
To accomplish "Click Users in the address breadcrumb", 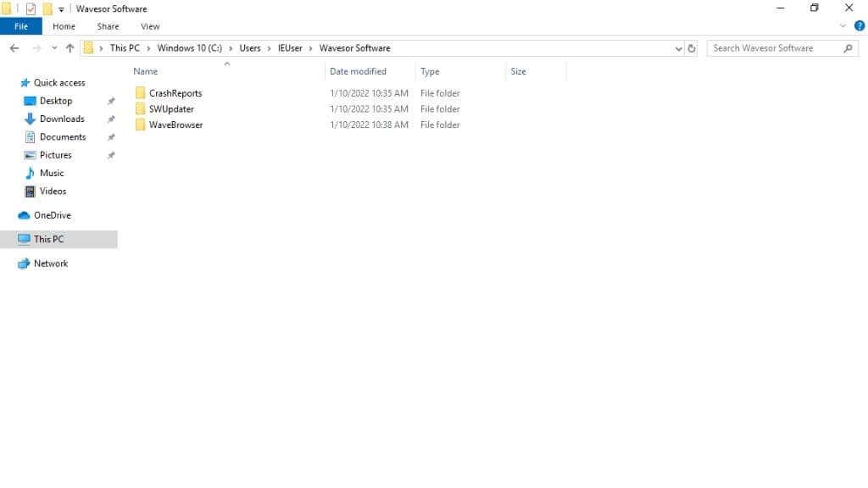I will click(x=250, y=48).
